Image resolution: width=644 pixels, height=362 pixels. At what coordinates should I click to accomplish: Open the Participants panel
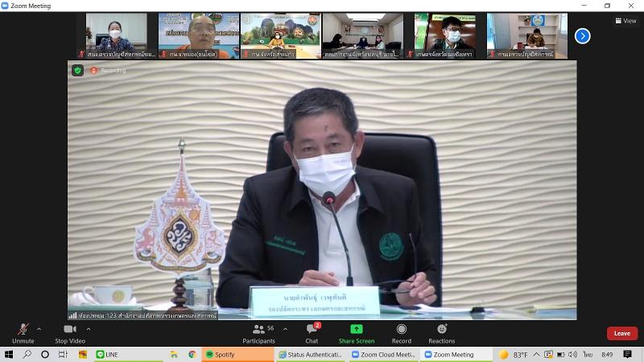coord(258,333)
